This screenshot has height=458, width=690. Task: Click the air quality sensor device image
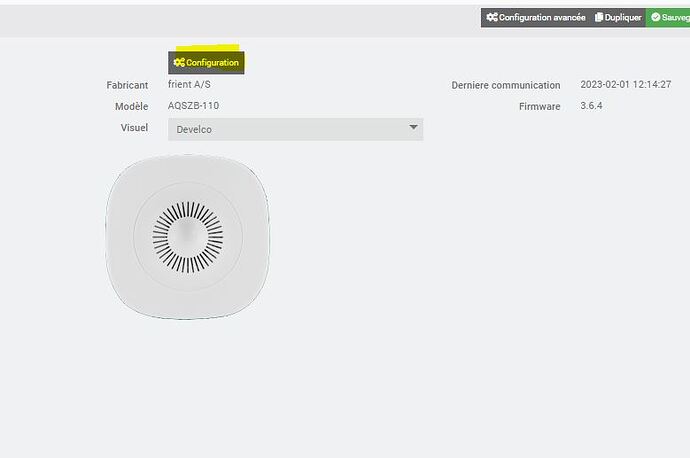[x=187, y=237]
